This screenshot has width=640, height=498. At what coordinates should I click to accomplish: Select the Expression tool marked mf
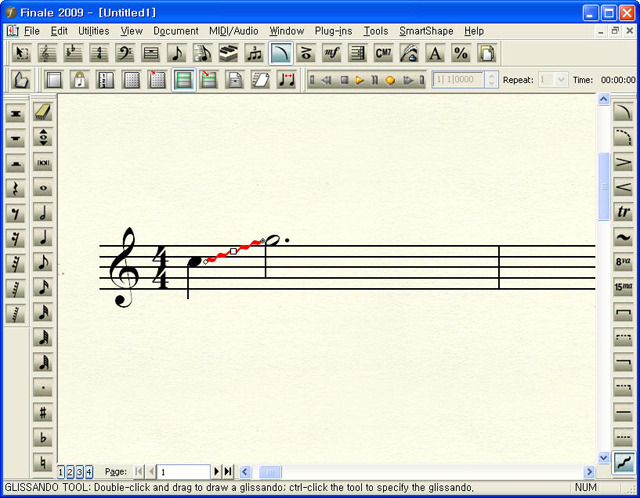(x=332, y=54)
